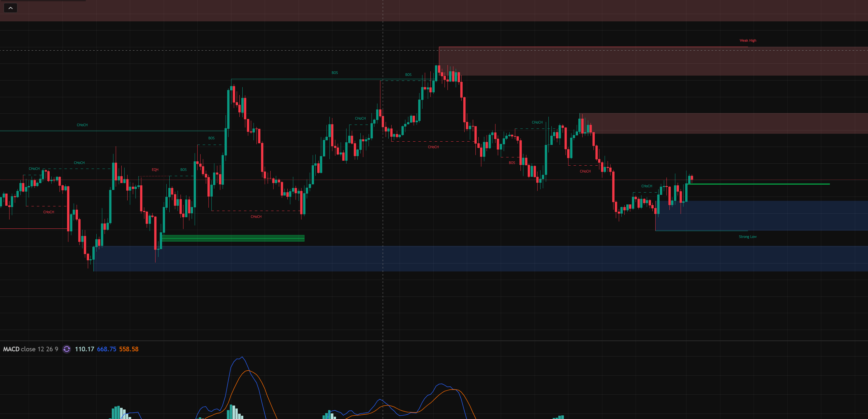
Task: Select the MACD indicator title label
Action: (11, 349)
